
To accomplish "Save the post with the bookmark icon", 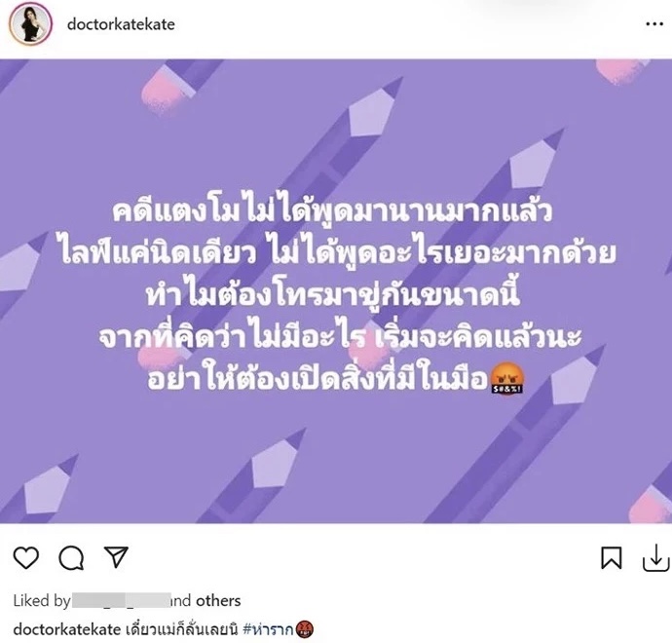I will pyautogui.click(x=612, y=557).
